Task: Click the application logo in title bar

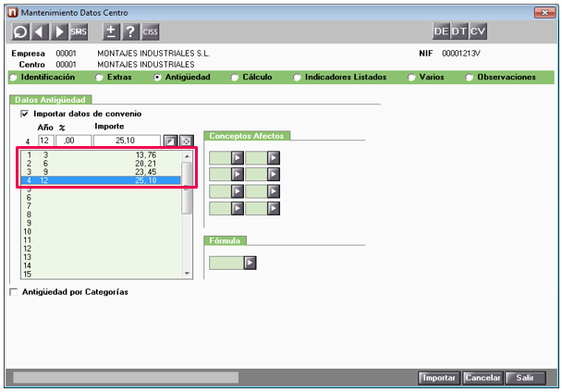Action: 13,13
